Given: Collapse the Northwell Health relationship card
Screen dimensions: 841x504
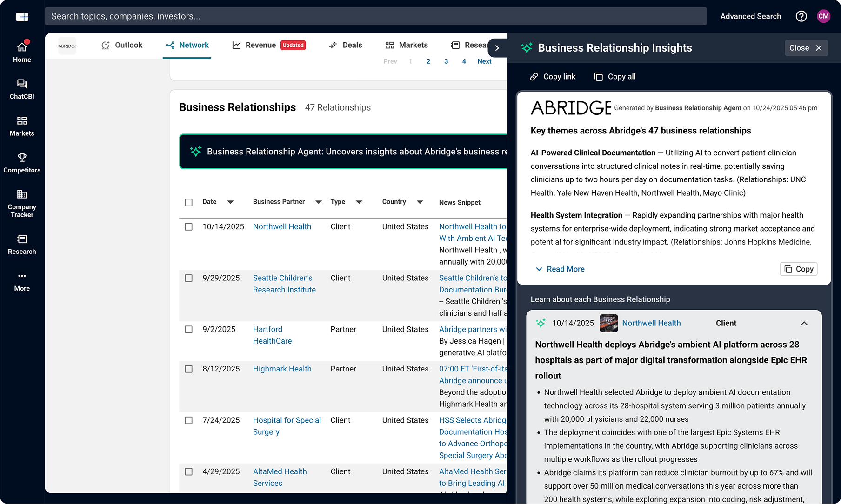Looking at the screenshot, I should (x=804, y=323).
